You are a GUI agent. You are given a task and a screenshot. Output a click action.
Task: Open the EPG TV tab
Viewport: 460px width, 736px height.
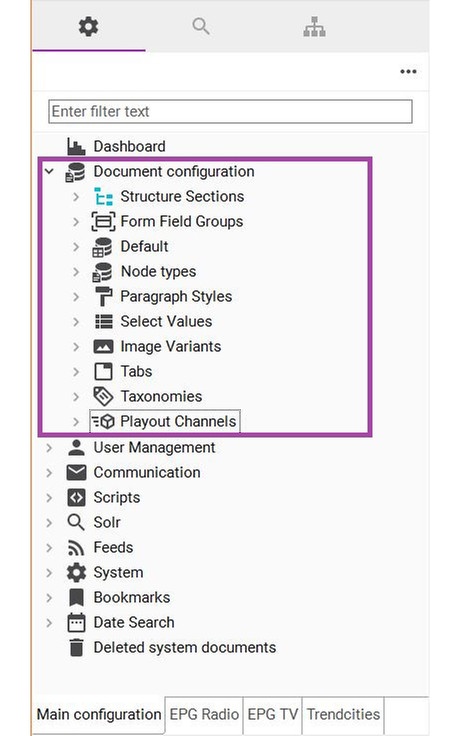click(273, 714)
